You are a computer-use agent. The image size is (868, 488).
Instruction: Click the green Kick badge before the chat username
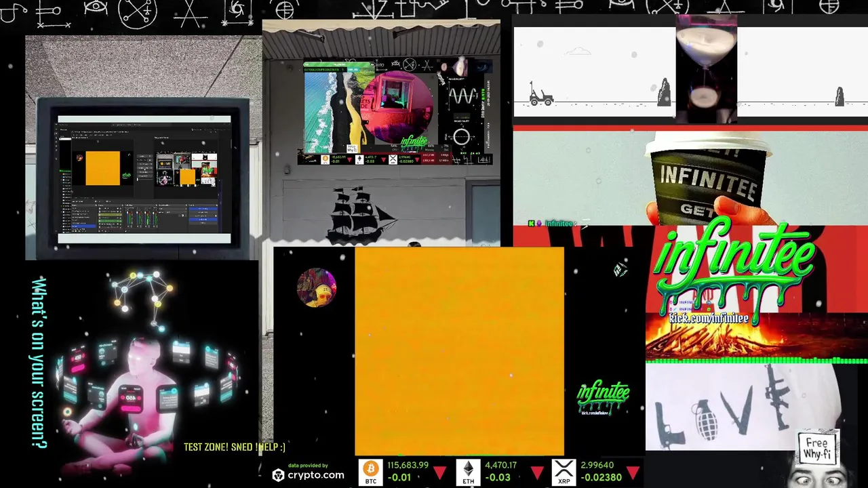click(x=532, y=224)
